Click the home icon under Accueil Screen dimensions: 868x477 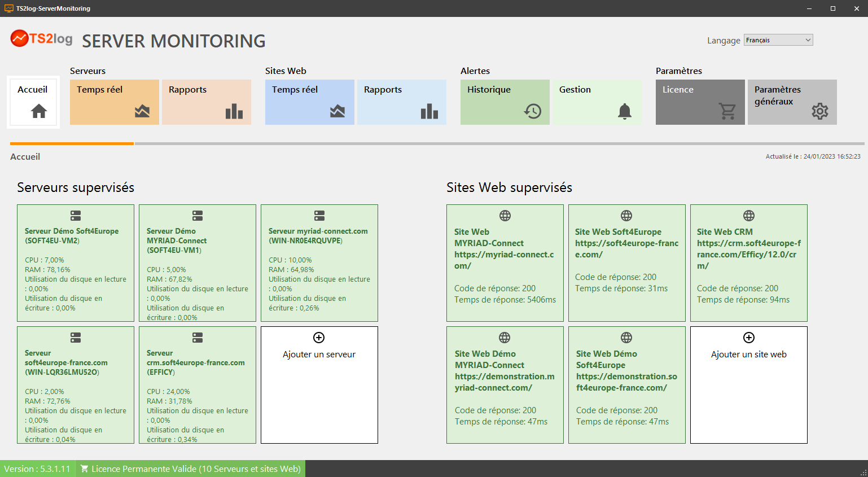click(39, 111)
